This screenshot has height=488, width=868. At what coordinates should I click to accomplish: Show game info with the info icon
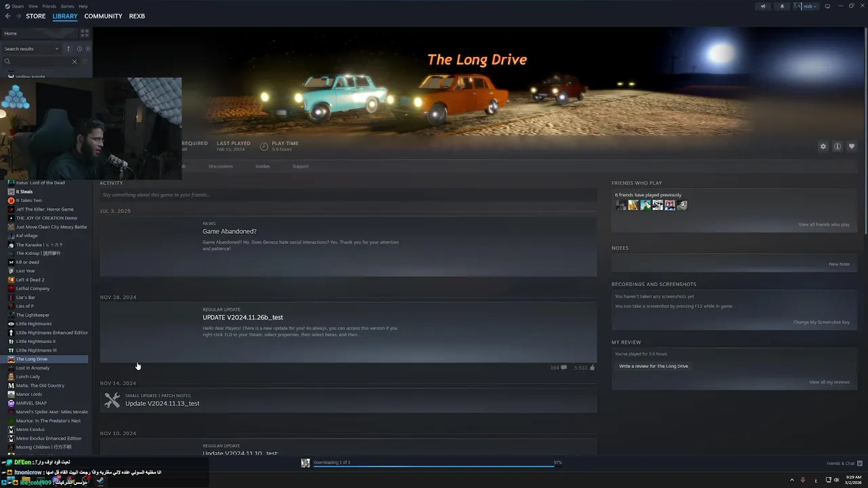(x=837, y=146)
